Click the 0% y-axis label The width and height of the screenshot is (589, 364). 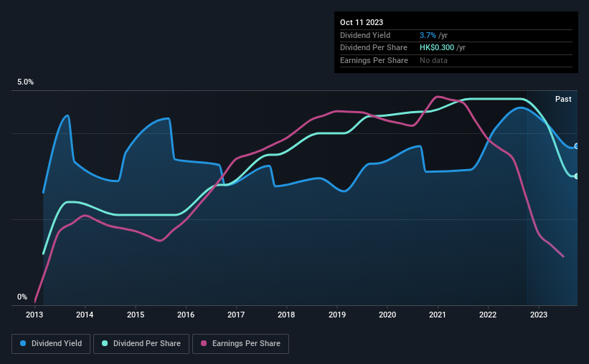(22, 297)
